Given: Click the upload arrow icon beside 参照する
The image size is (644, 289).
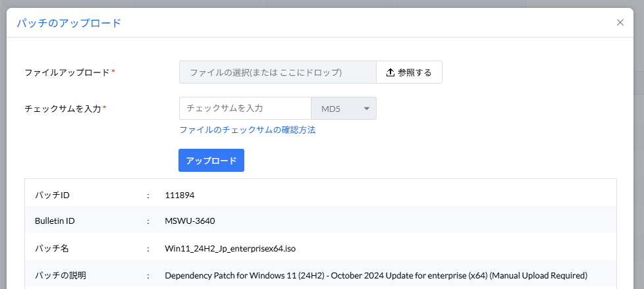Looking at the screenshot, I should (x=390, y=72).
